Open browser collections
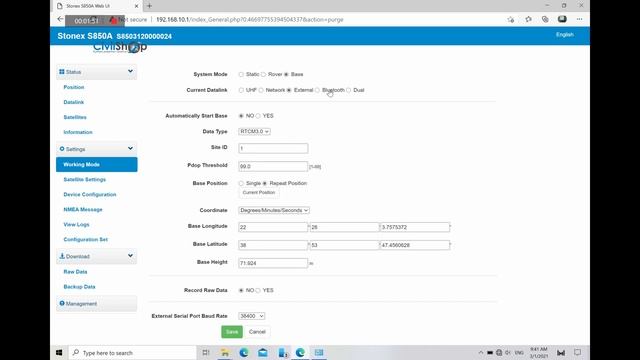This screenshot has width=640, height=360. [x=545, y=19]
